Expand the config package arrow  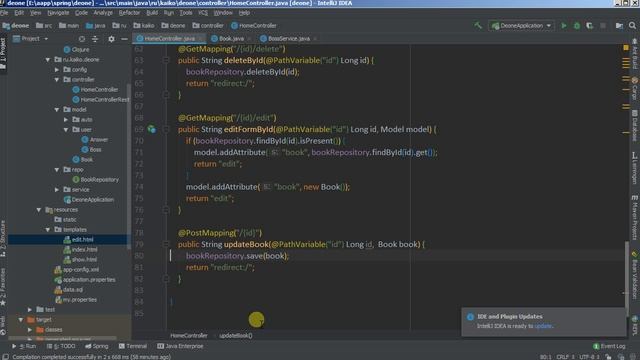point(57,69)
